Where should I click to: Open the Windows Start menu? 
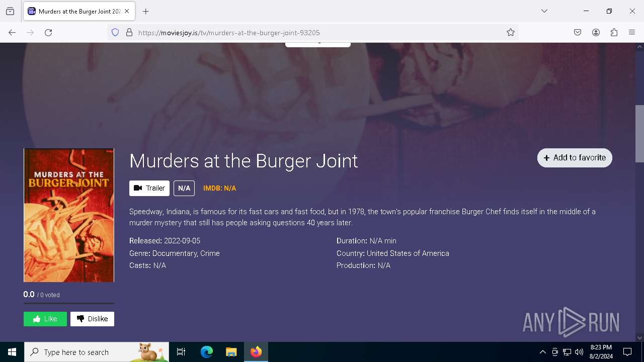(12, 352)
